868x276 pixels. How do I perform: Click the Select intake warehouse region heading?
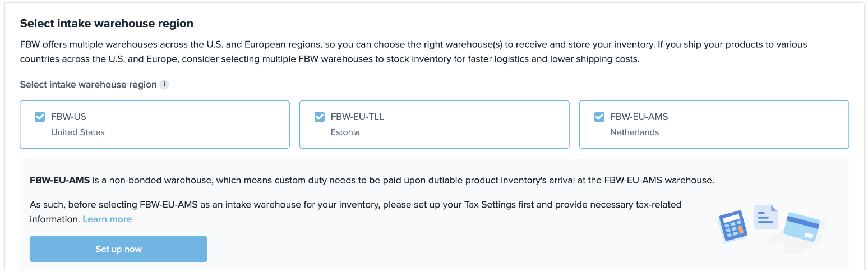point(107,24)
